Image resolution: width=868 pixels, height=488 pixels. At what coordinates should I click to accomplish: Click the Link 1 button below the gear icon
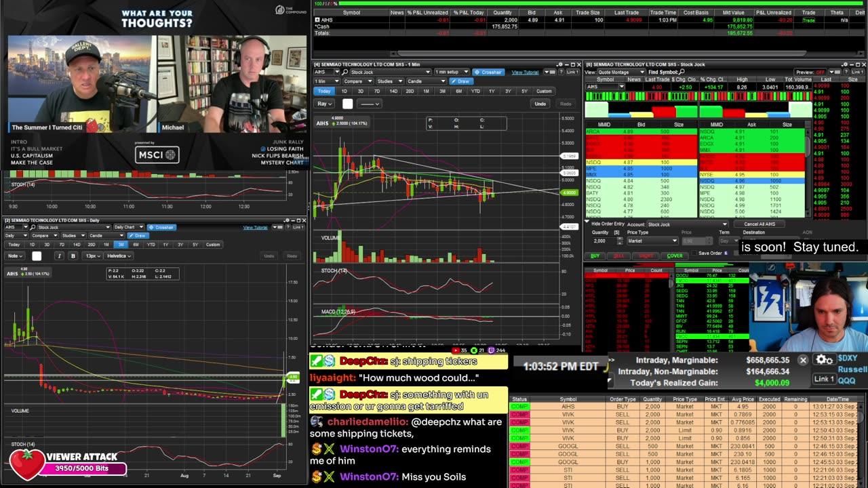(824, 379)
